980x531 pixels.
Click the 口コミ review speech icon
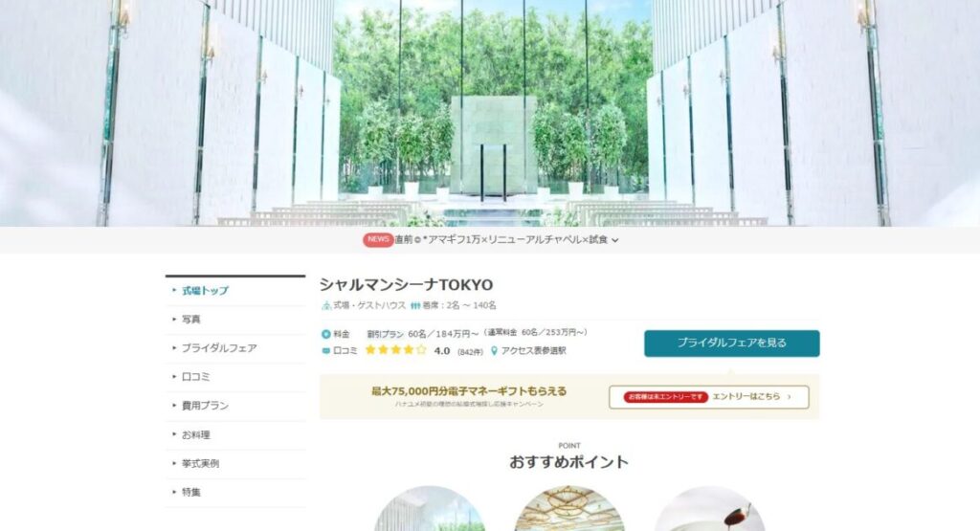pos(325,351)
